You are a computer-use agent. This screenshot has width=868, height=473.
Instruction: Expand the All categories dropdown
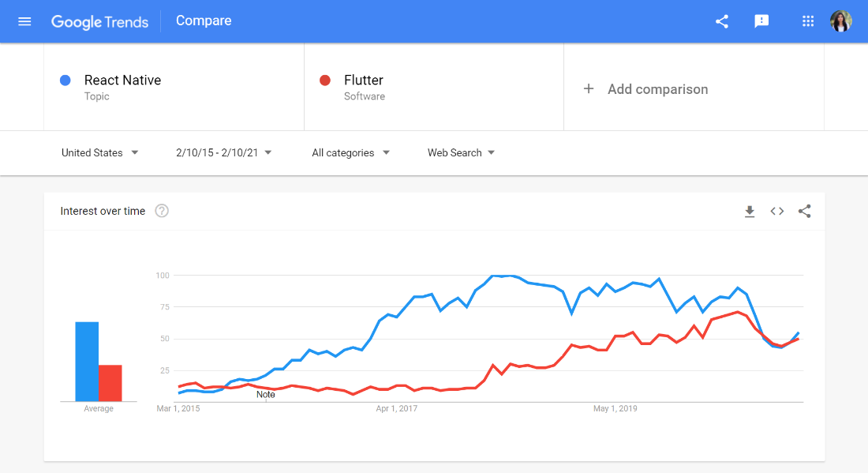point(351,153)
